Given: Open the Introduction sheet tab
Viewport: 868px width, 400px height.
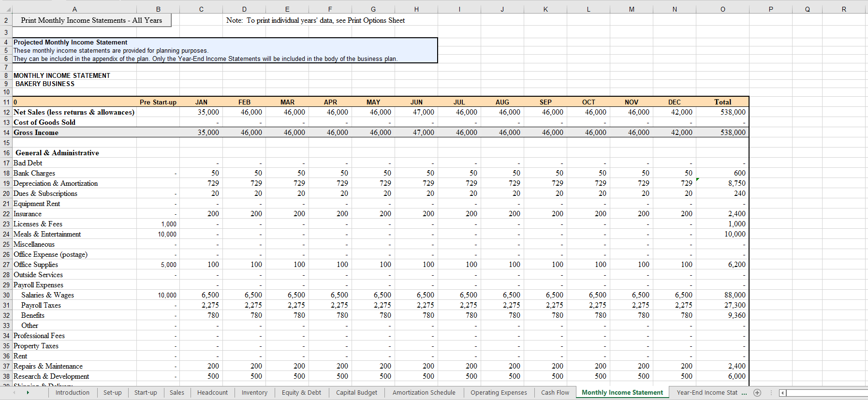Looking at the screenshot, I should tap(72, 393).
